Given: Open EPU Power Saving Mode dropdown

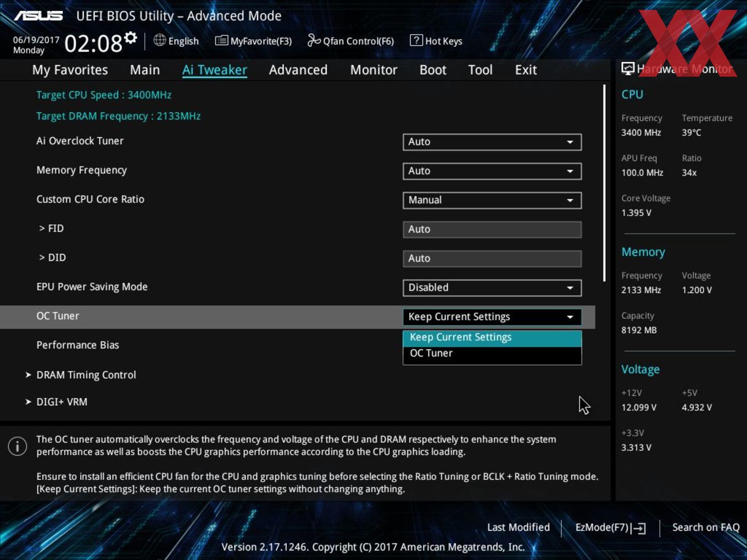Looking at the screenshot, I should (492, 287).
